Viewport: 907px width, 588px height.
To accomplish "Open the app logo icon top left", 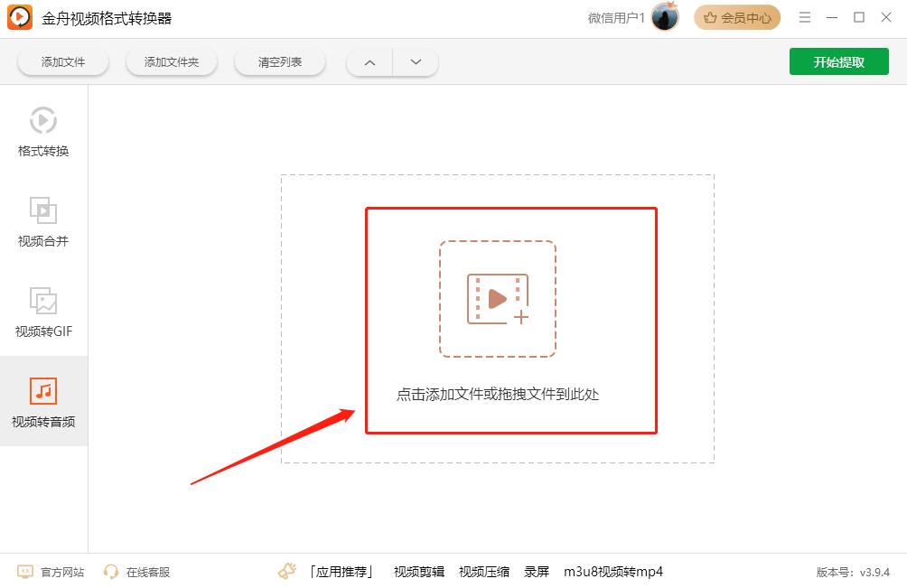I will 17,17.
